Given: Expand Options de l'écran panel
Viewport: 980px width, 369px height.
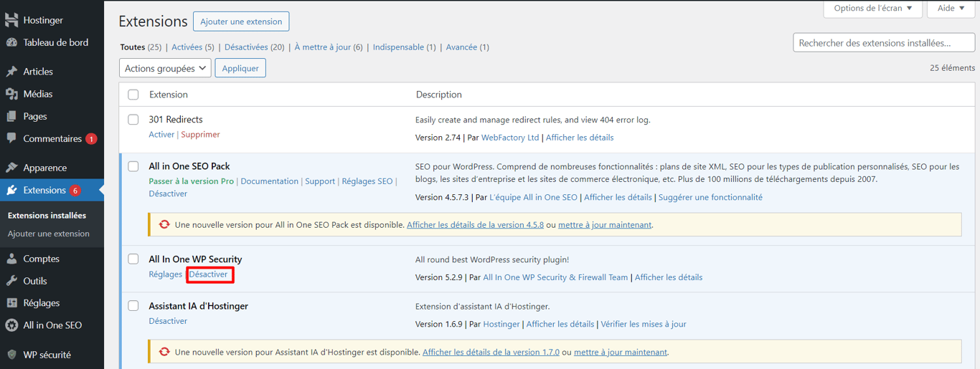Looking at the screenshot, I should tap(872, 9).
